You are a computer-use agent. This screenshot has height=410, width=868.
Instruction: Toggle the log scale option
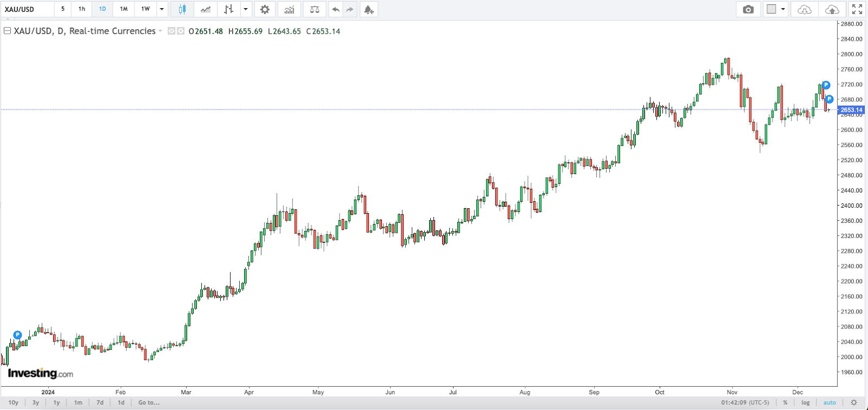[x=806, y=402]
